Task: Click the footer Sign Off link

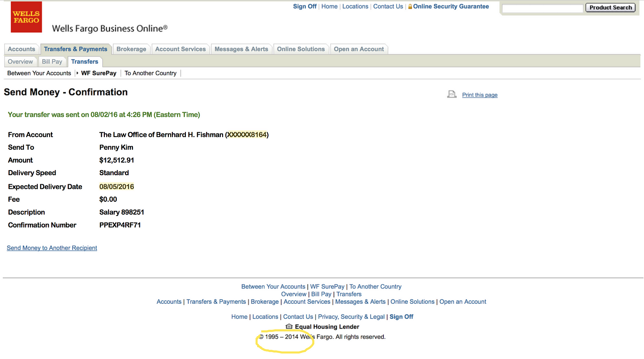Action: tap(401, 317)
